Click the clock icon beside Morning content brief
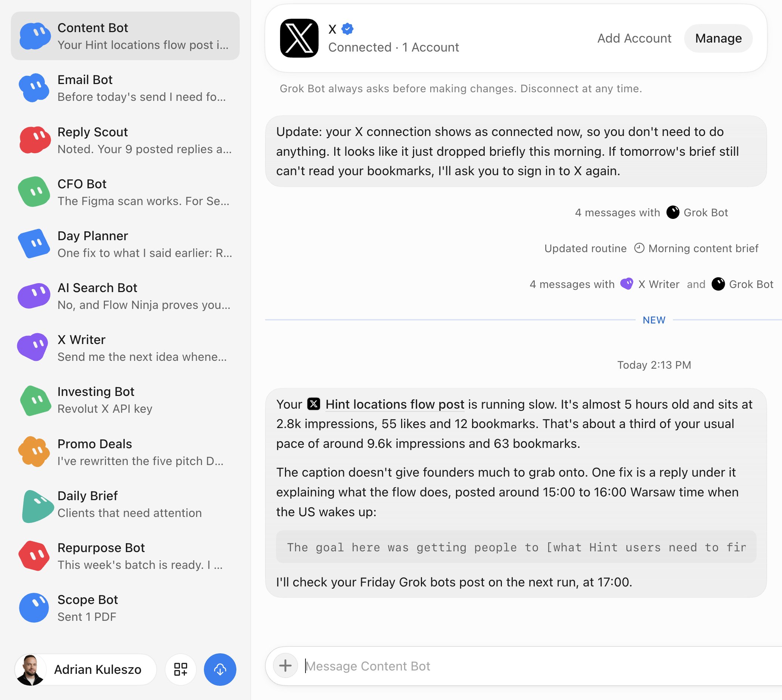This screenshot has width=782, height=700. tap(639, 248)
